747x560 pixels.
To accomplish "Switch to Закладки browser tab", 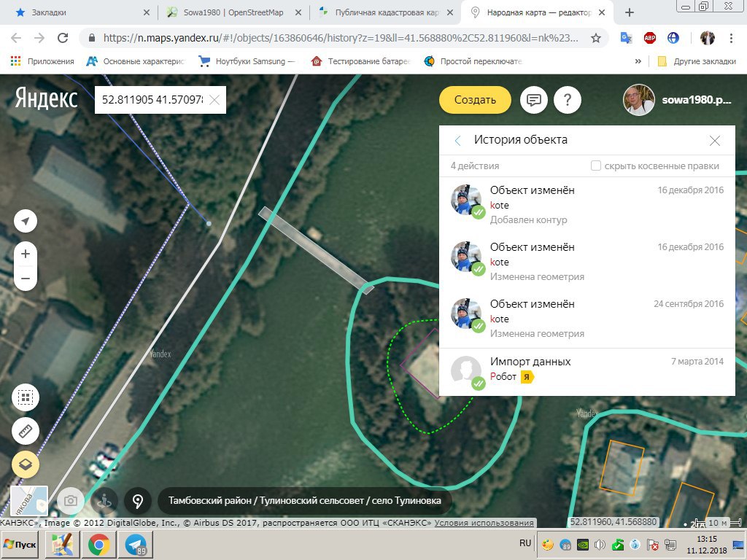I will click(79, 12).
